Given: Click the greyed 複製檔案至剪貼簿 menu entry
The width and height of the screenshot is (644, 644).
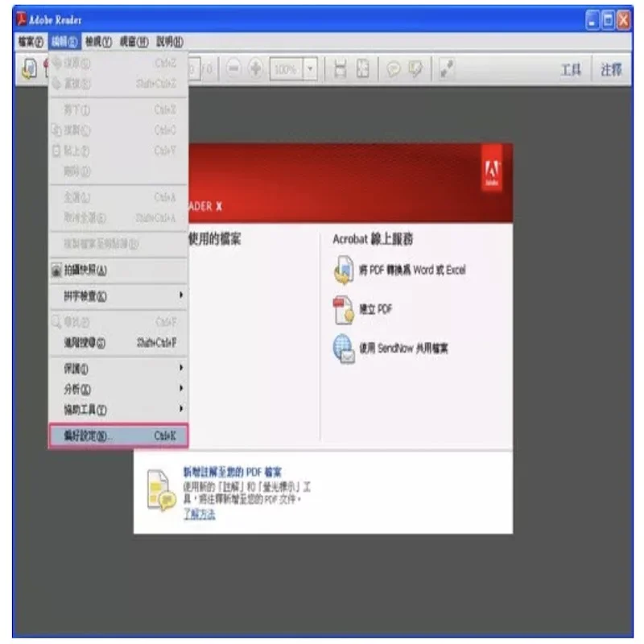Looking at the screenshot, I should click(118, 244).
